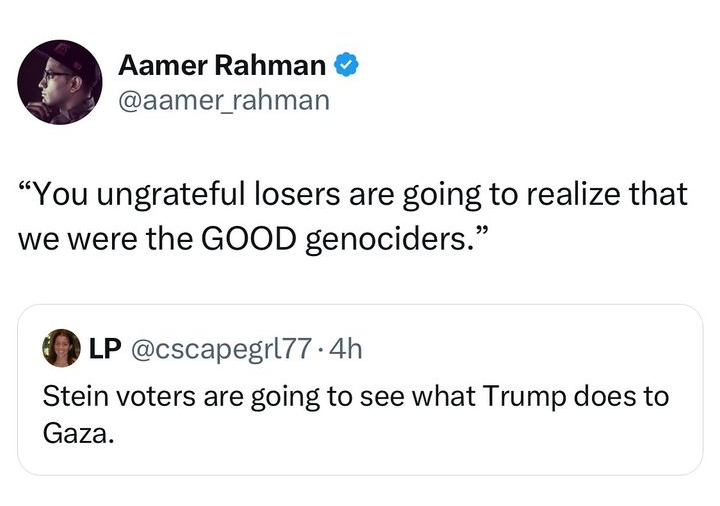Viewport: 720px width, 506px height.
Task: Click the word Gaza in the quoted tweet
Action: [x=78, y=433]
